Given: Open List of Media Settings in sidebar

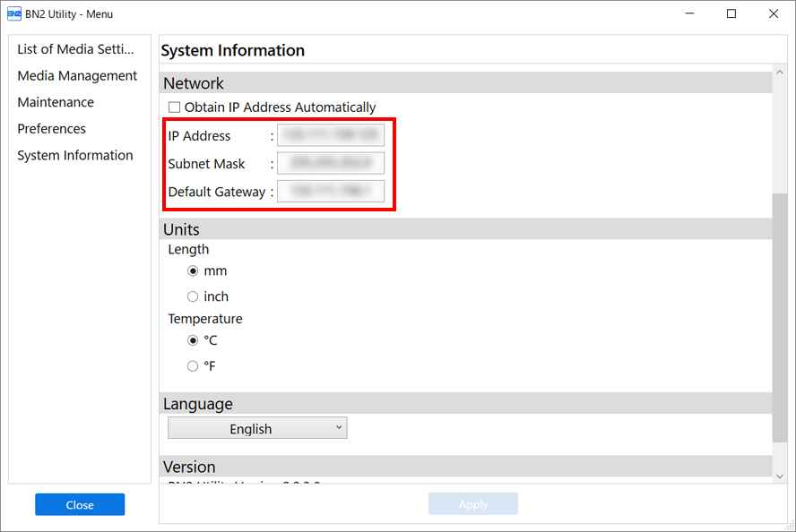Looking at the screenshot, I should (x=75, y=49).
